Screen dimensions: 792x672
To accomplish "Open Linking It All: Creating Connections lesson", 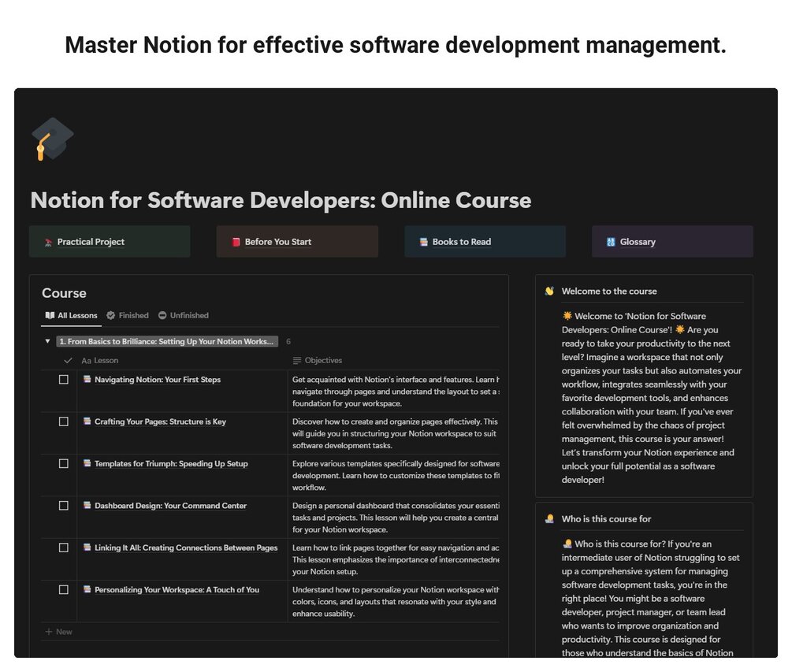I will pos(186,548).
